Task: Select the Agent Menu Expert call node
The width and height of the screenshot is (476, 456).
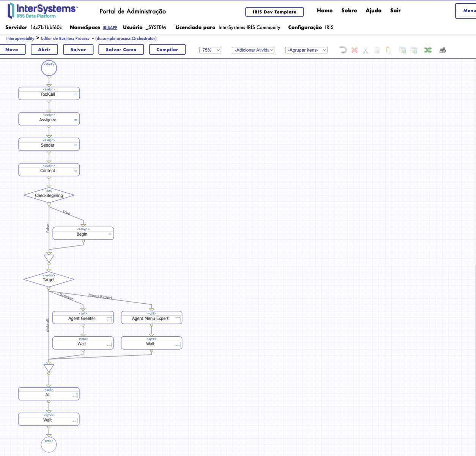Action: (151, 318)
